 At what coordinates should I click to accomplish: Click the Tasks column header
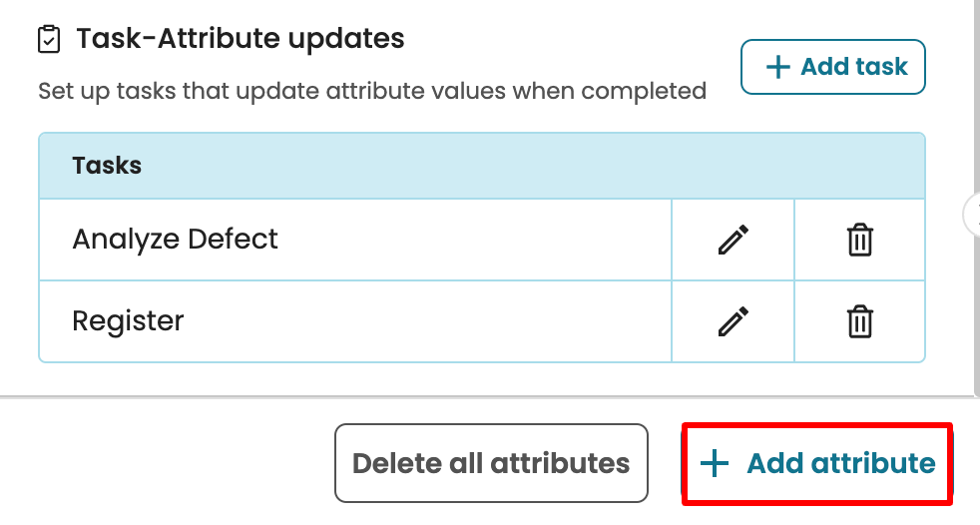(107, 166)
